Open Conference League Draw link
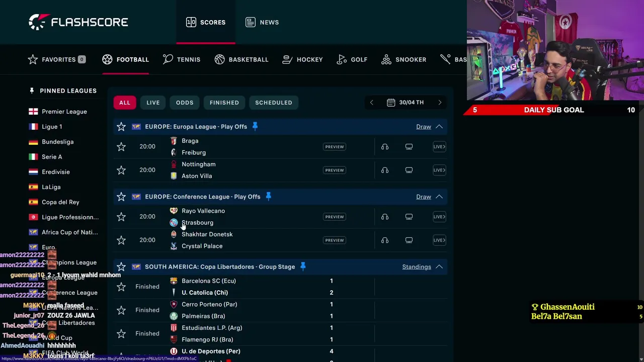This screenshot has height=362, width=644. 424,197
